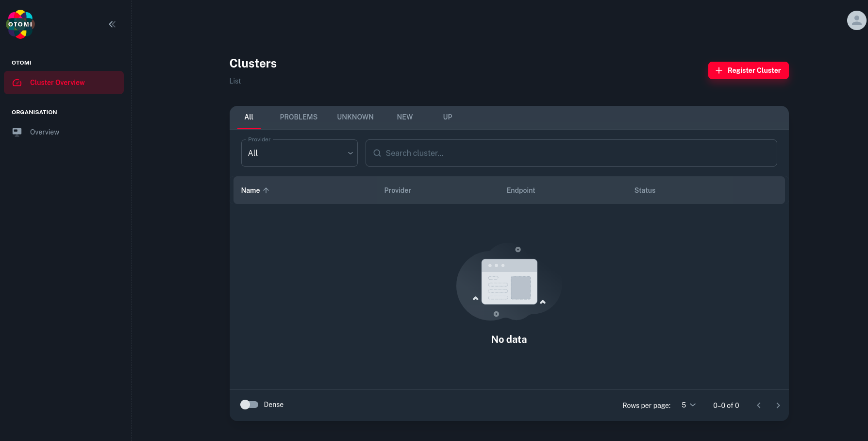
Task: Click the magnifier icon in search box
Action: [377, 153]
